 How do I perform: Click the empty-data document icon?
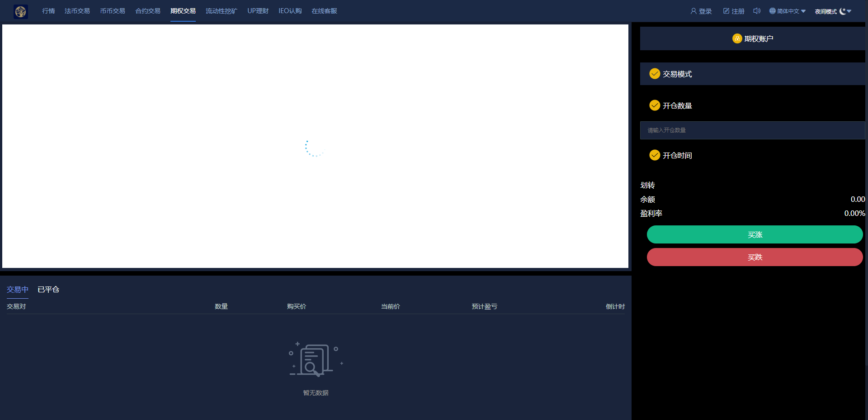coord(316,360)
